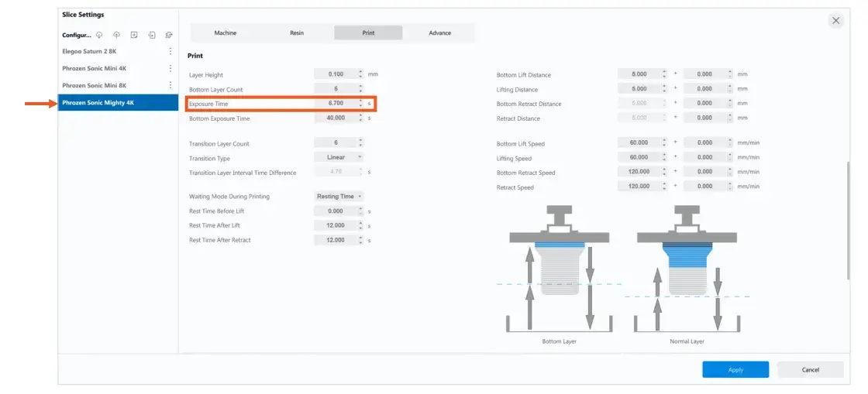Click the Exposure Time value field
868x394 pixels.
(x=335, y=104)
